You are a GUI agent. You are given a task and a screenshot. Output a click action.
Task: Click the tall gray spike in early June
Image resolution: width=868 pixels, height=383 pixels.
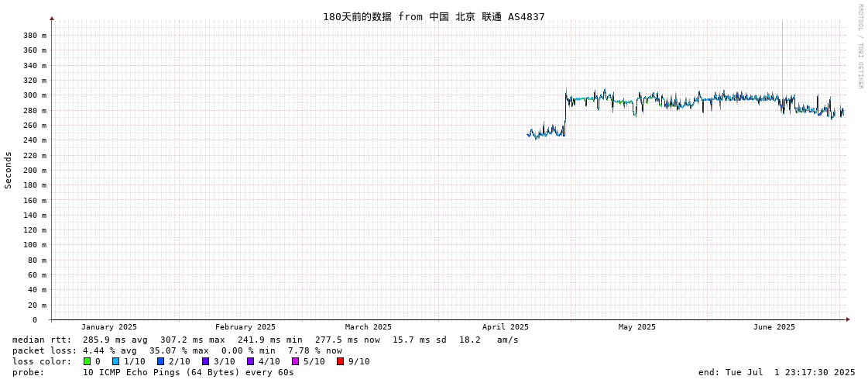click(x=781, y=58)
